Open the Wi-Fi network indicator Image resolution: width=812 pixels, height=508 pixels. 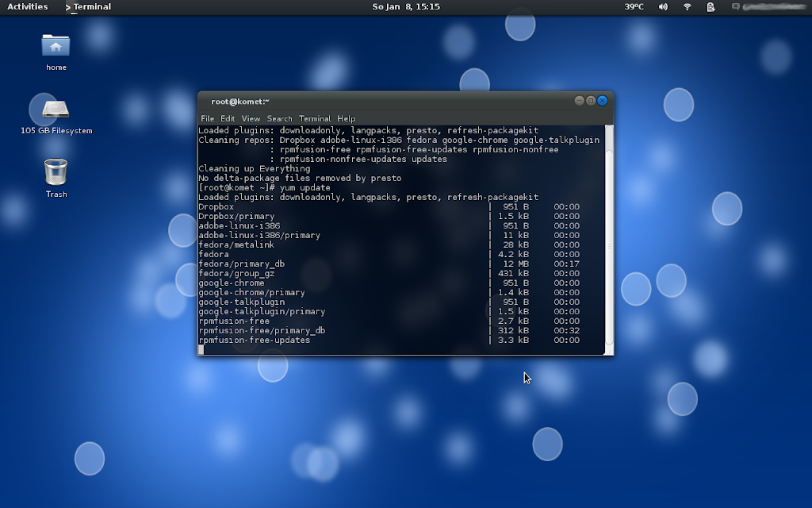[687, 7]
